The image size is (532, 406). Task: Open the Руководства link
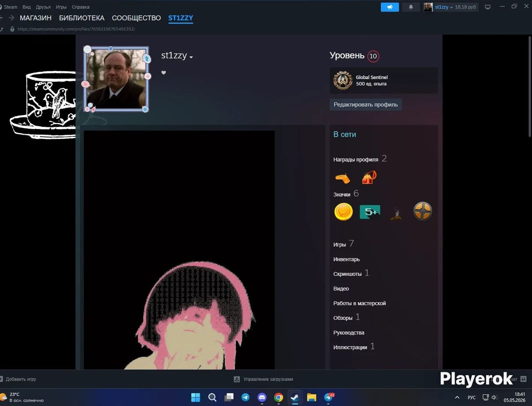coord(349,333)
